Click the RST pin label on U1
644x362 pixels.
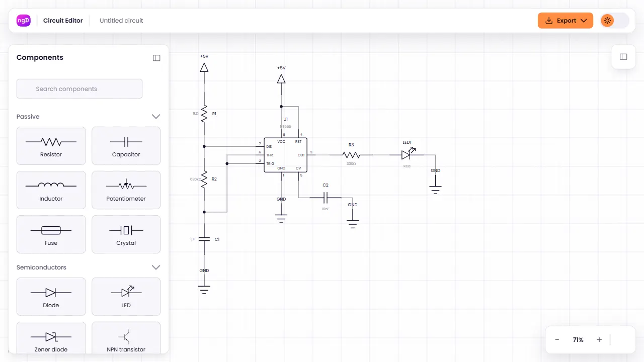tap(298, 142)
